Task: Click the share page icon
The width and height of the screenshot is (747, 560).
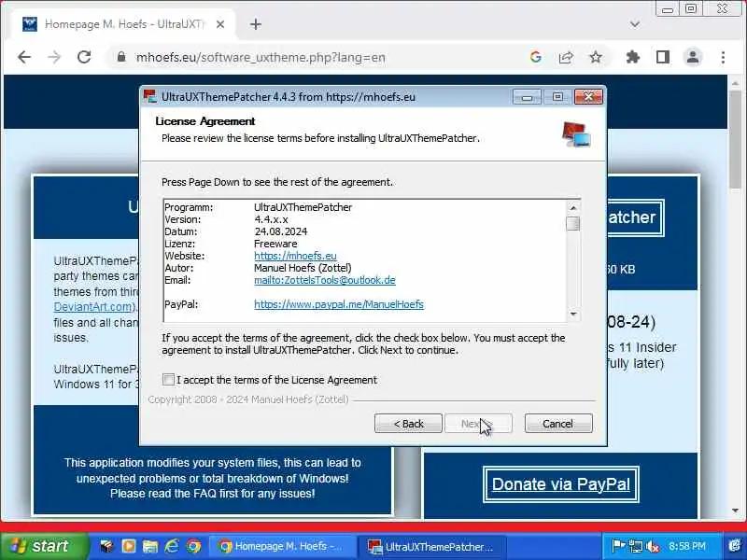Action: pos(566,58)
